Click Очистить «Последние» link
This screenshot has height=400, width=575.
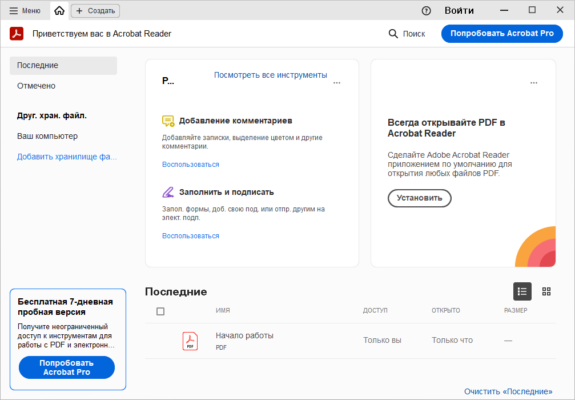click(x=508, y=392)
